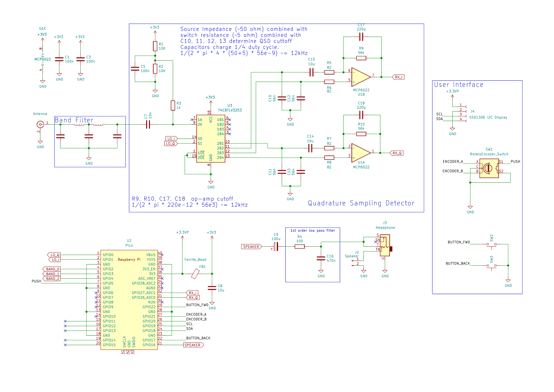This screenshot has height=392, width=554.
Task: Select the SW3 push button symbol
Action: (491, 265)
